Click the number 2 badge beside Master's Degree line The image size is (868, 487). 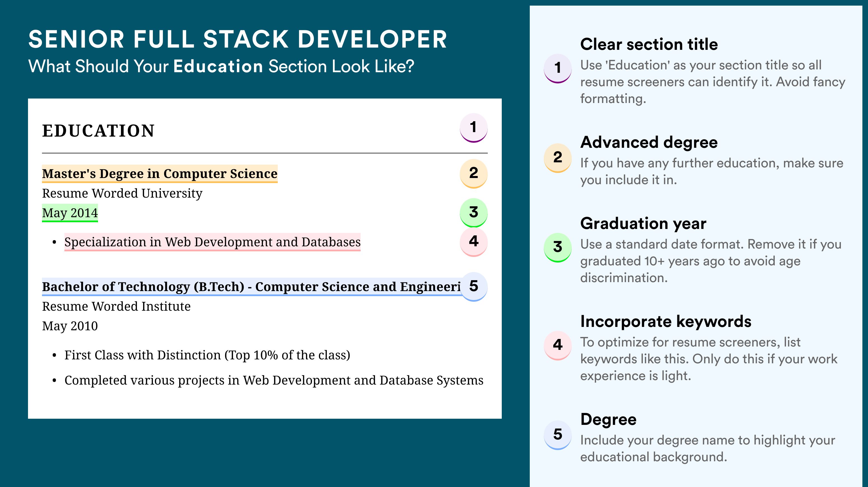(x=473, y=173)
